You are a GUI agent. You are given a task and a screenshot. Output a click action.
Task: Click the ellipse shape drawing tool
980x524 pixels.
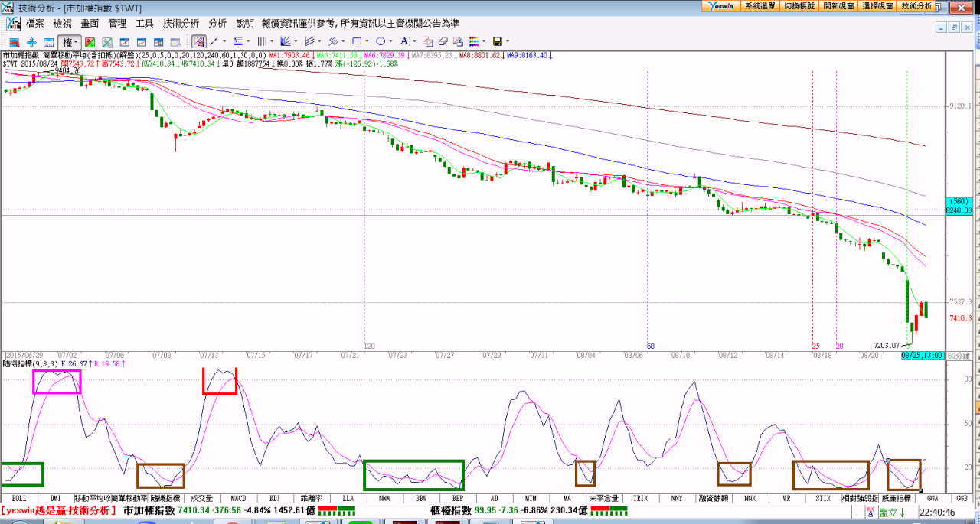coord(381,41)
